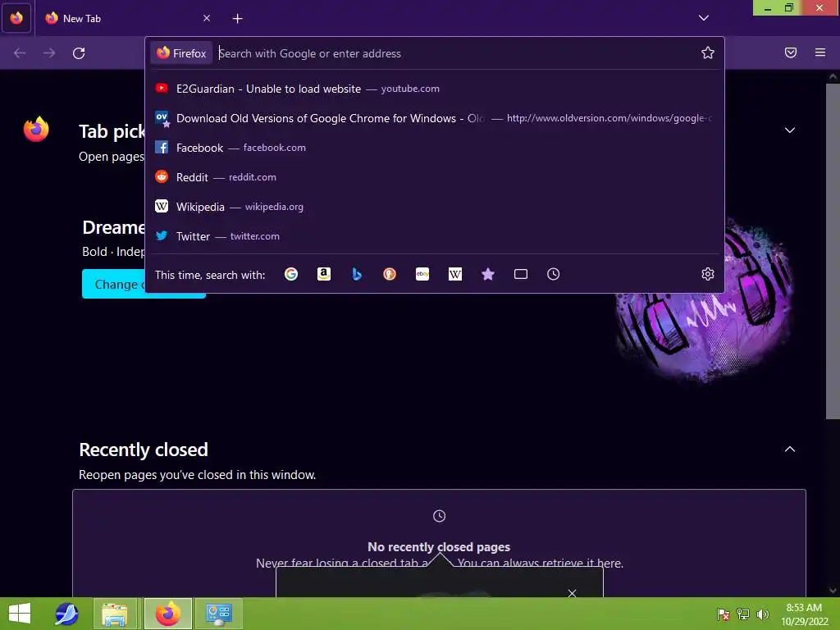Collapse the Recently closed section chevron

coord(790,449)
